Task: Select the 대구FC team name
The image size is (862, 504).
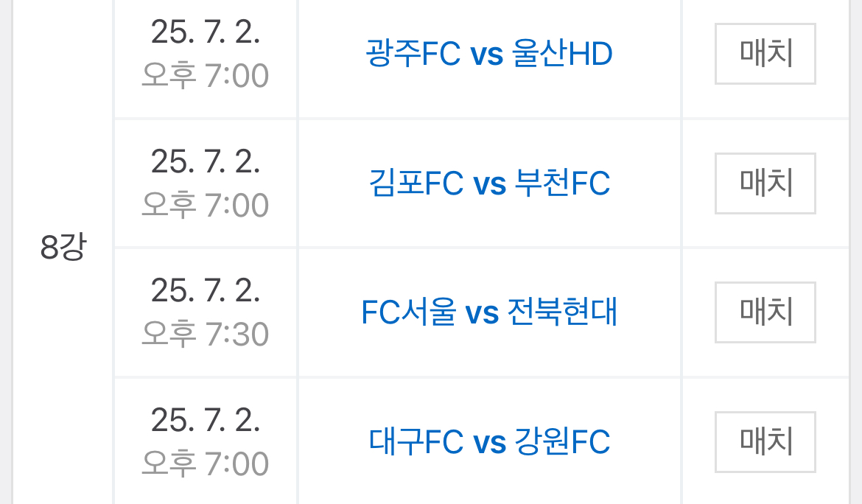Action: [416, 442]
